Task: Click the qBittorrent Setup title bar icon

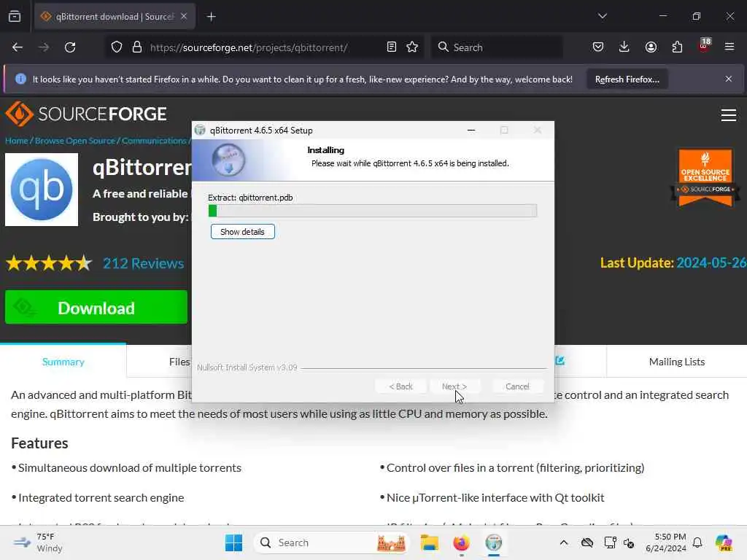Action: (x=200, y=130)
